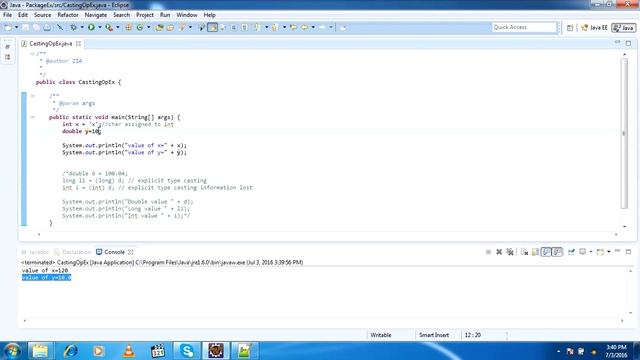Switch to the Java perspective
This screenshot has height=360, width=640.
[x=624, y=28]
